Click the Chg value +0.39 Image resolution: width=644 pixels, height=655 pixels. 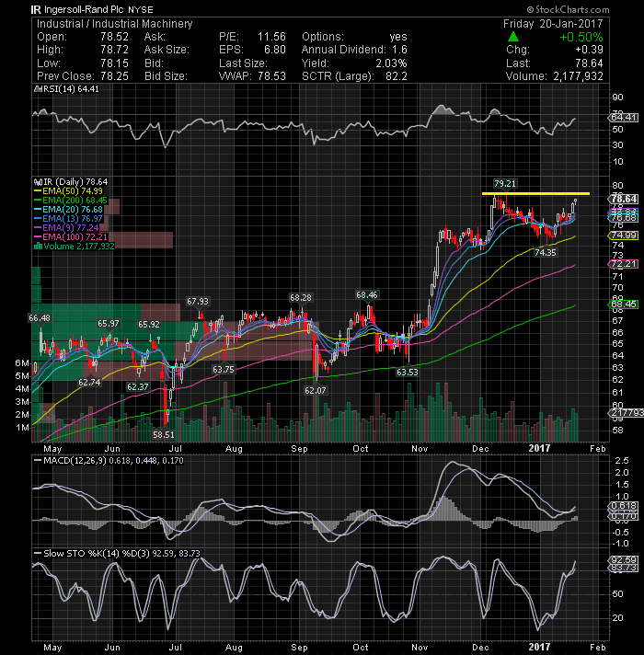pos(589,50)
